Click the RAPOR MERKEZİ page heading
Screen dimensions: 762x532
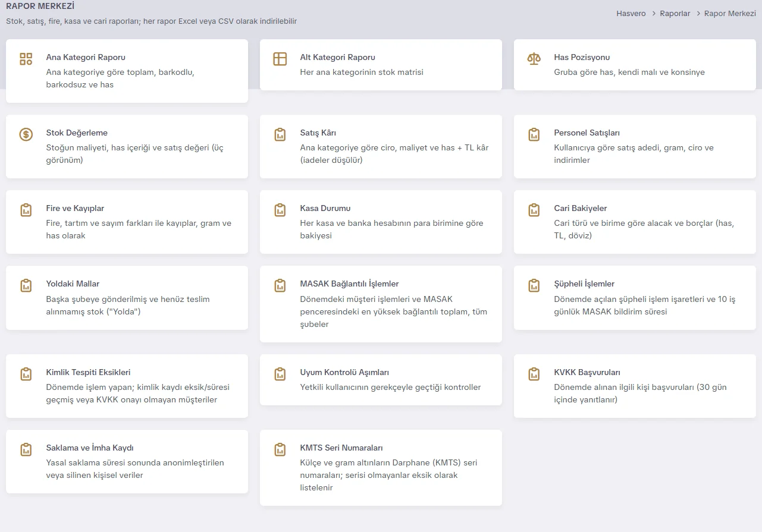(x=40, y=7)
